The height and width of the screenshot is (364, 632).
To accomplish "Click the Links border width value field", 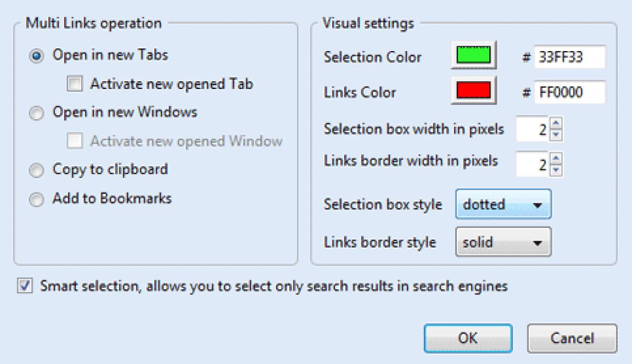I will click(534, 164).
